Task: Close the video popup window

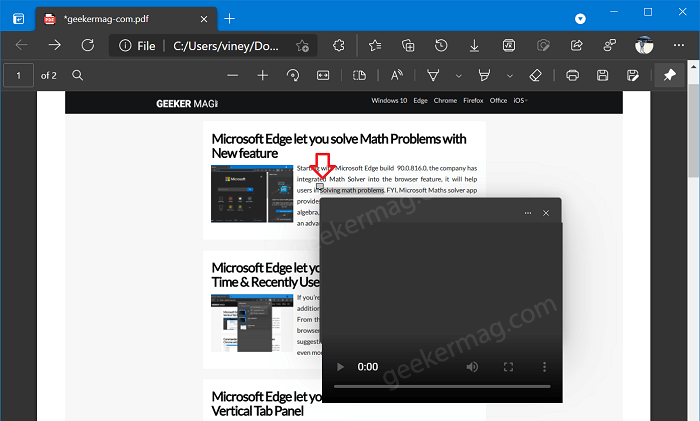Action: (x=546, y=213)
